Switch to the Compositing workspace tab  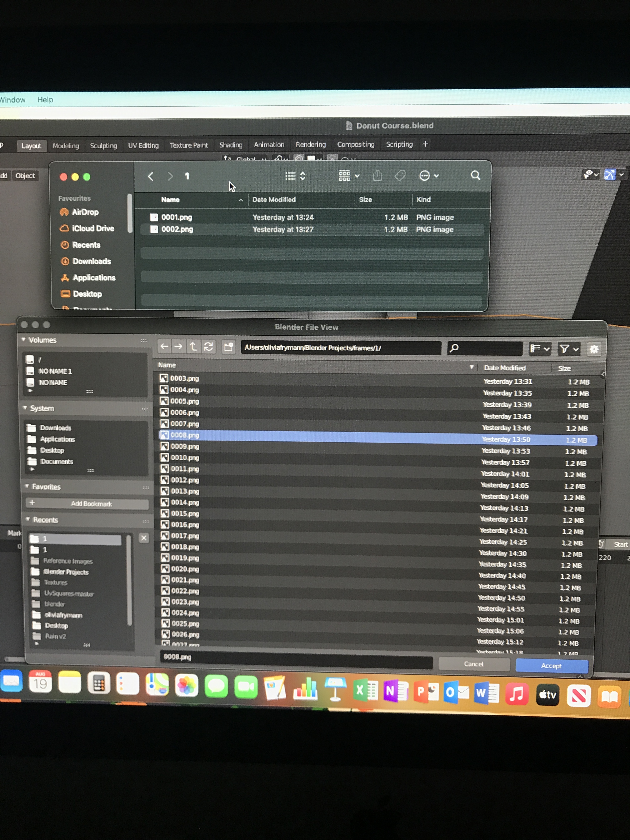click(x=355, y=144)
